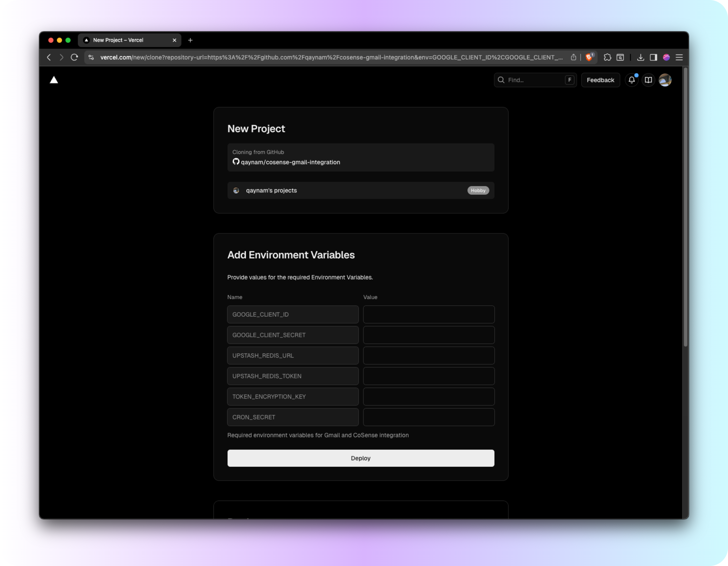728x566 pixels.
Task: Click the colorful Leo AI icon
Action: pos(666,57)
